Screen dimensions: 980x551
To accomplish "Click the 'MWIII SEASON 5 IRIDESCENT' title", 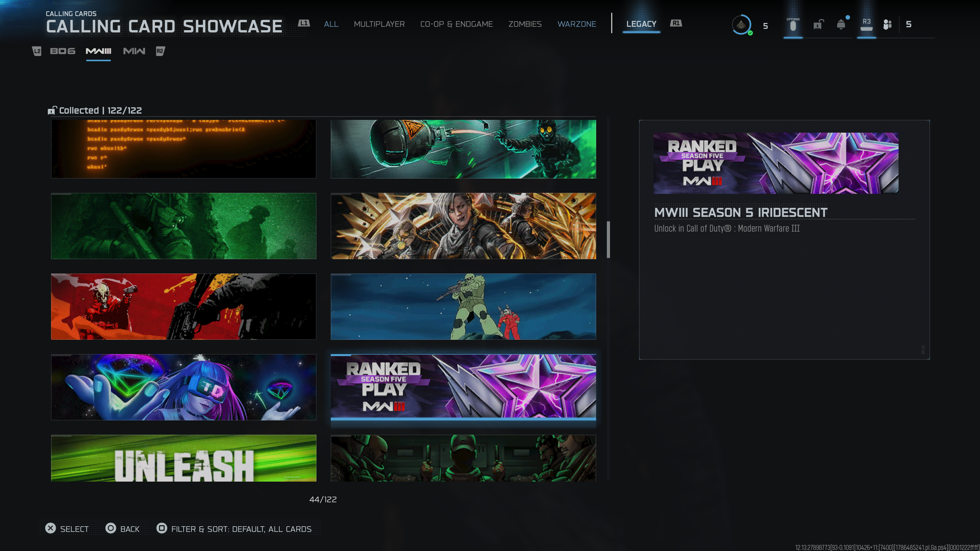I will coord(741,212).
